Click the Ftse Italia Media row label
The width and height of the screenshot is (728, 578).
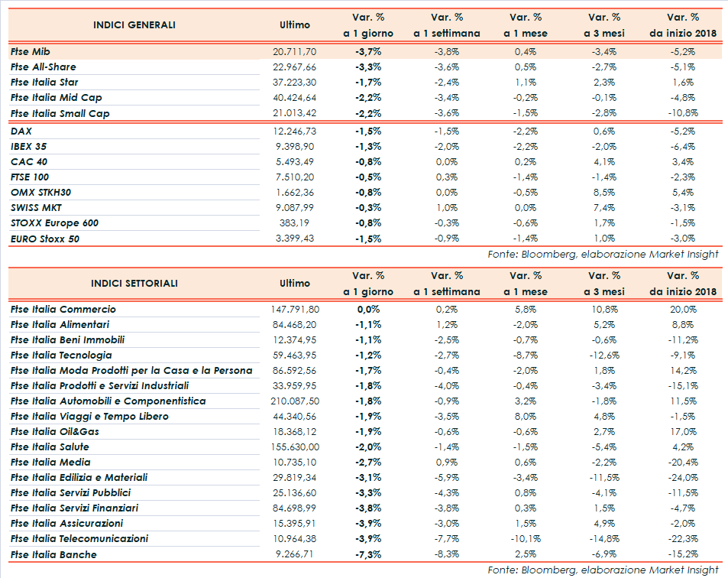(x=50, y=462)
